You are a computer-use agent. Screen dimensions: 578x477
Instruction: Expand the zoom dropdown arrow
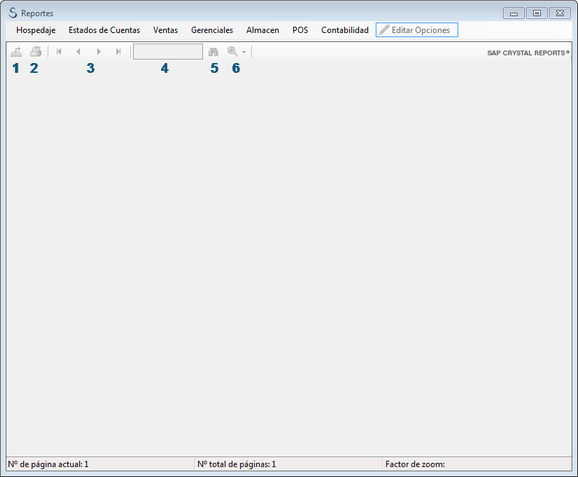tap(244, 52)
